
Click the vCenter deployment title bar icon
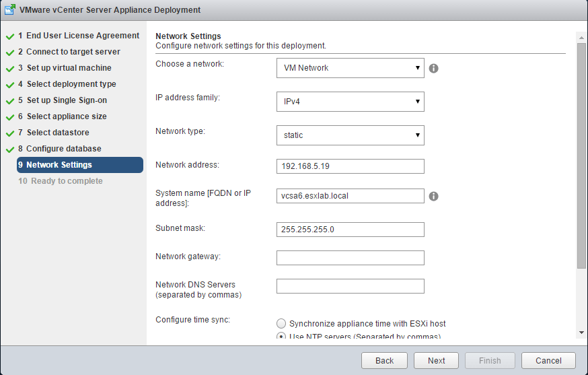click(x=10, y=9)
